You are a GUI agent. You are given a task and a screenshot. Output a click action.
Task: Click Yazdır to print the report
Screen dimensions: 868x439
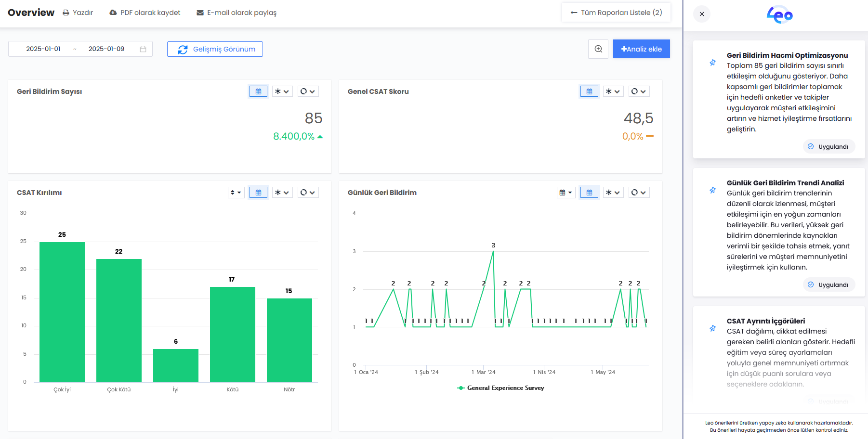[x=78, y=13]
